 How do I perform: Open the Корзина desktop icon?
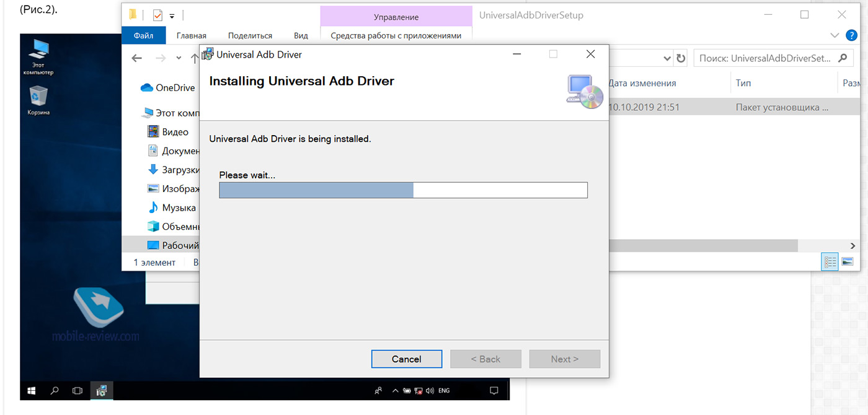point(38,100)
